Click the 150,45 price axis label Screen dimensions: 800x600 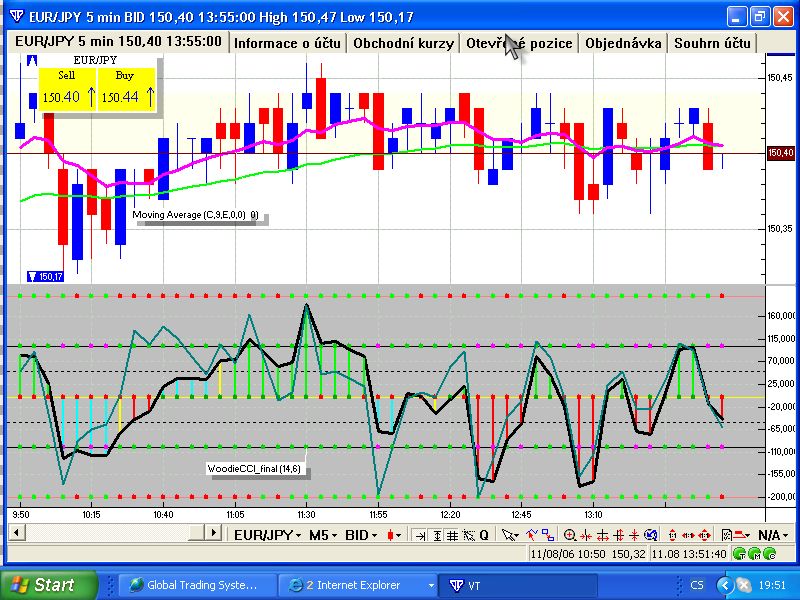coord(780,78)
